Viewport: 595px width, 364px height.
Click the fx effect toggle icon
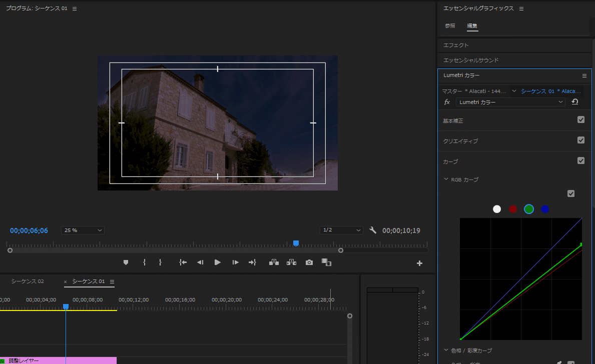(447, 102)
